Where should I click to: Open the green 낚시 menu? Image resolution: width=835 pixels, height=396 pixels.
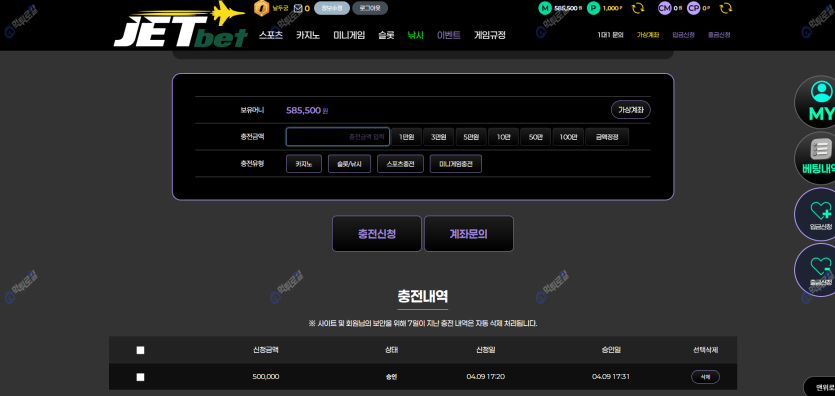coord(415,35)
